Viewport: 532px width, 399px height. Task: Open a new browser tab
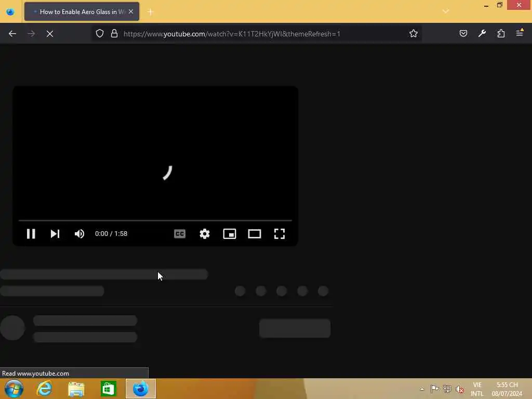point(151,12)
